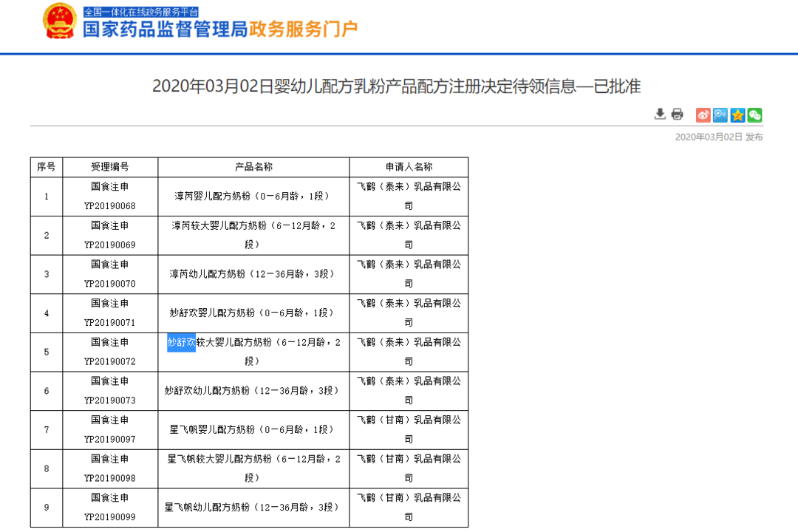798x532 pixels.
Task: Click product 星飞帆幼儿配方奶粉 12-36月龄 3段
Action: point(253,507)
